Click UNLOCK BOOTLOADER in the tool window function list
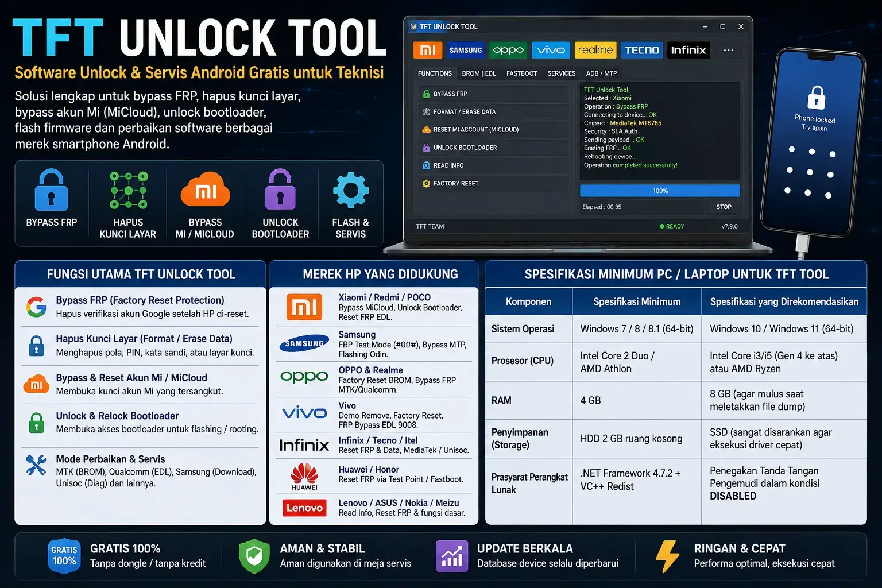This screenshot has height=588, width=882. coord(494,148)
